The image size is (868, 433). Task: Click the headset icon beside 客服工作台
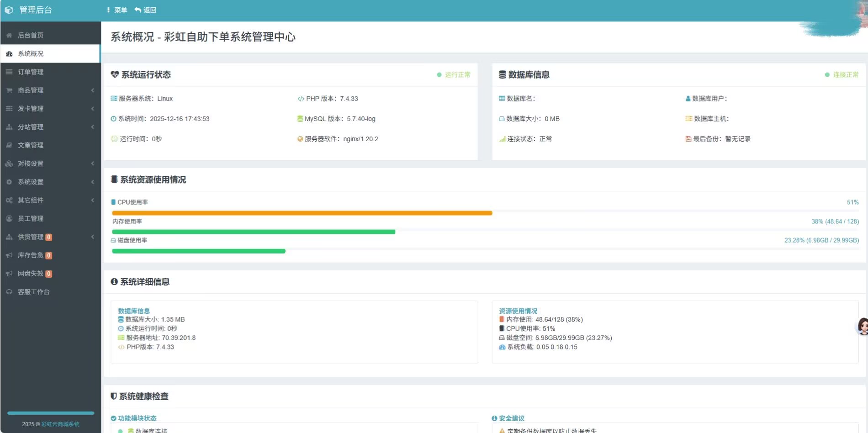point(9,292)
